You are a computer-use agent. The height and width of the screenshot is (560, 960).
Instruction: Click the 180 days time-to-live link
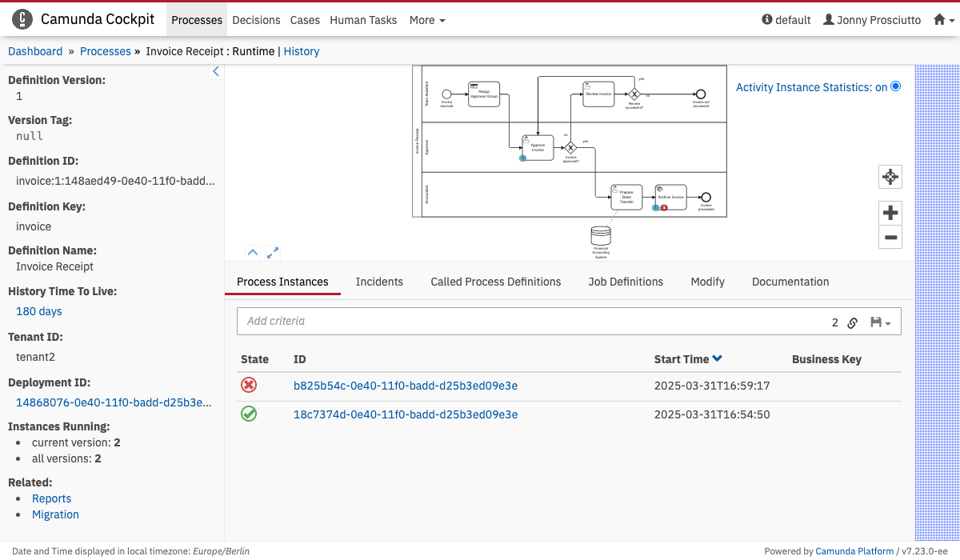click(x=39, y=311)
